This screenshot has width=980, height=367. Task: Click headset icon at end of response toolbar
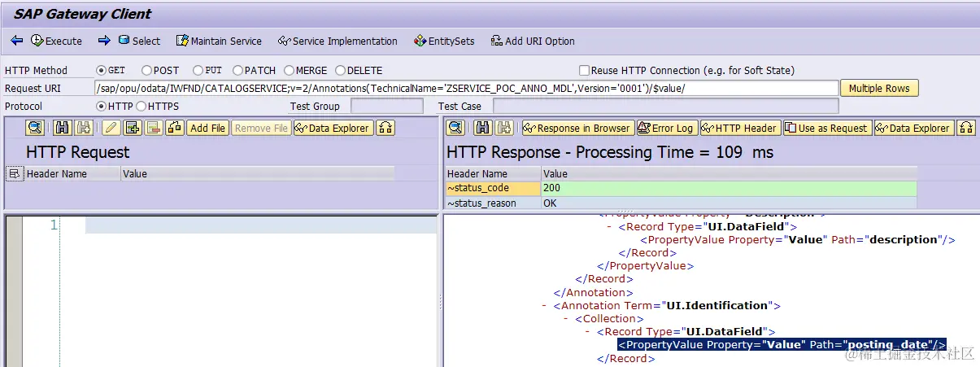pyautogui.click(x=966, y=128)
